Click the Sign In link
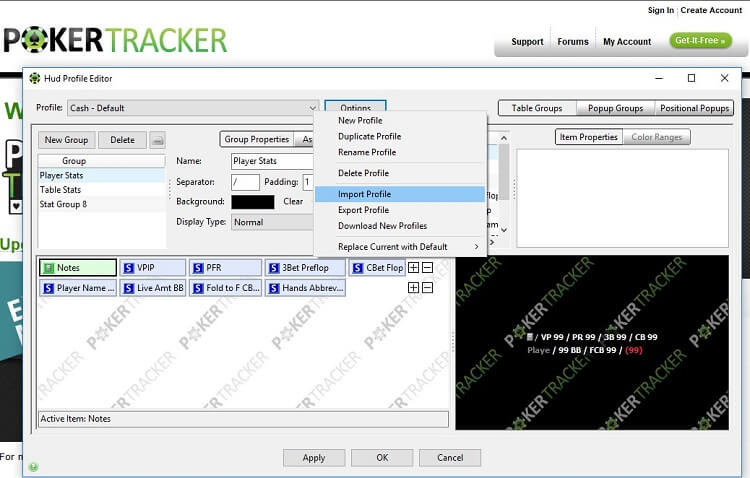 [661, 10]
